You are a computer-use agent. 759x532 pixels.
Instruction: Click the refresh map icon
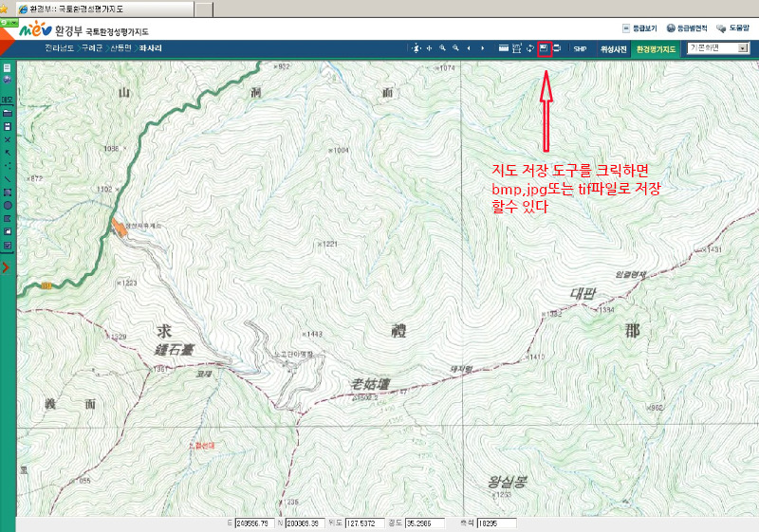530,48
